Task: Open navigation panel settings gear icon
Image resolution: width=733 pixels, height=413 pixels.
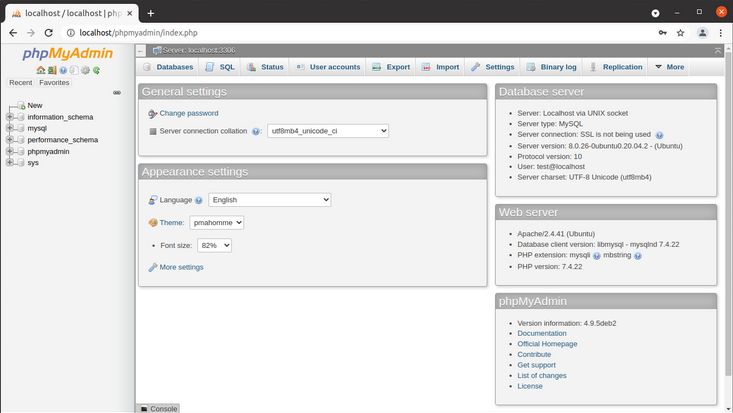Action: coord(85,70)
